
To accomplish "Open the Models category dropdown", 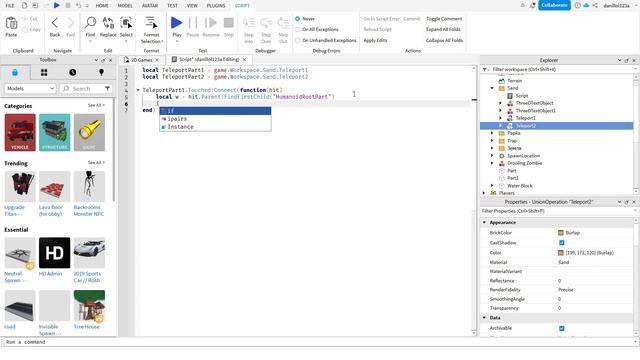I will (x=30, y=88).
